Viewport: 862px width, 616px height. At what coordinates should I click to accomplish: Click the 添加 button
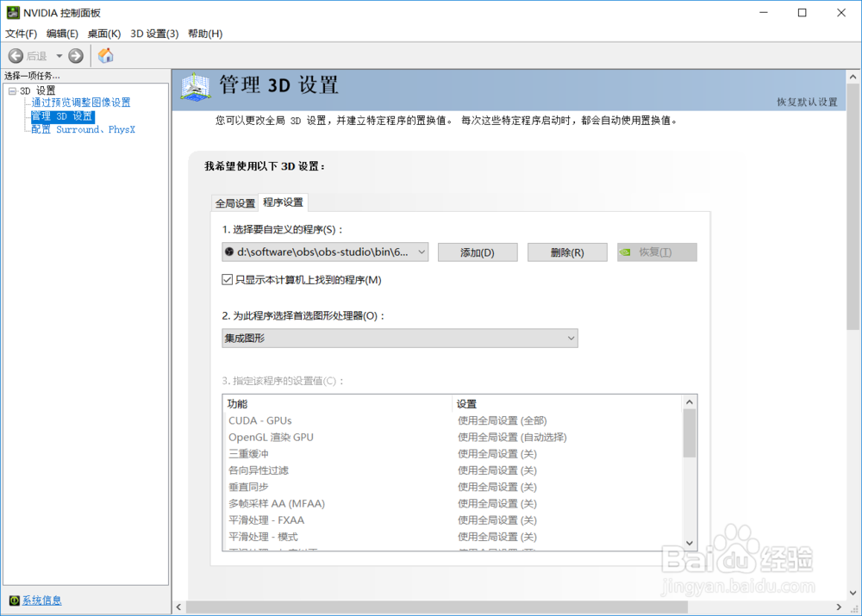478,252
